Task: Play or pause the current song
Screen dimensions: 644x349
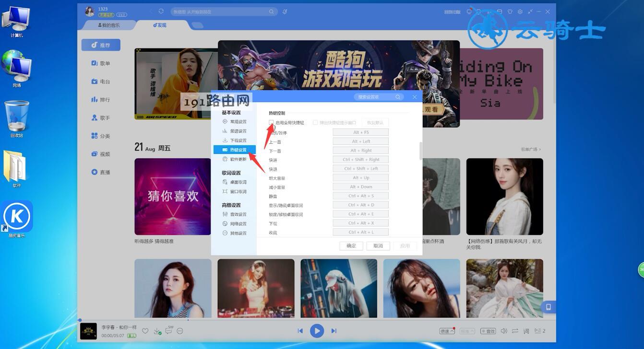Action: 317,331
